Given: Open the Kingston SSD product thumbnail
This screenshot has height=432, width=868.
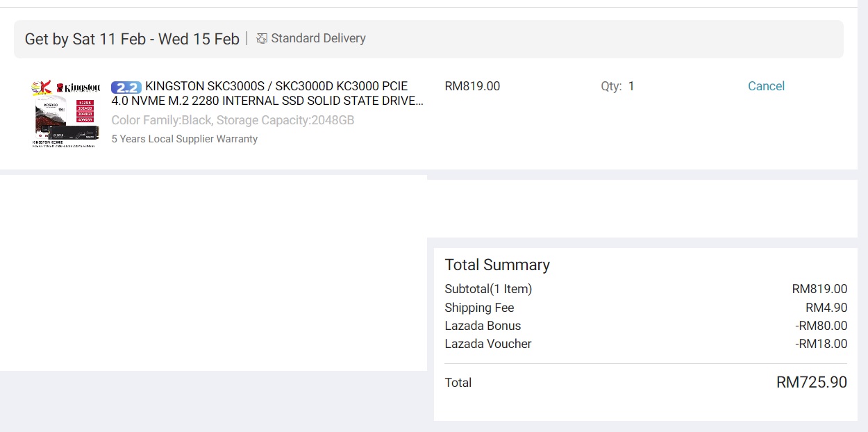Looking at the screenshot, I should (66, 113).
